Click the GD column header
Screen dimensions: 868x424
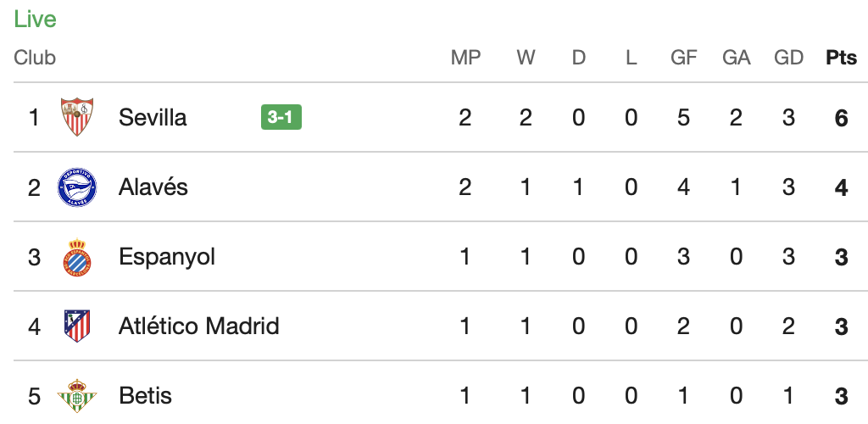pyautogui.click(x=789, y=58)
